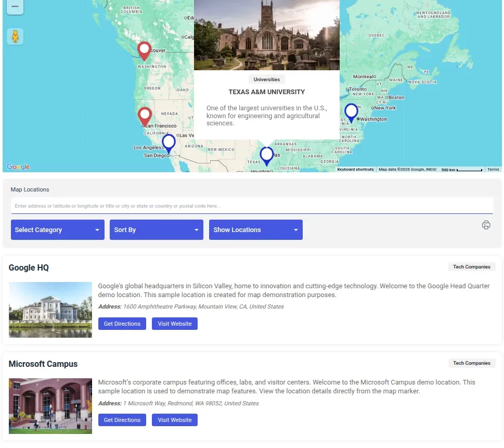Visit Website for Microsoft Campus
This screenshot has width=504, height=448.
(175, 420)
